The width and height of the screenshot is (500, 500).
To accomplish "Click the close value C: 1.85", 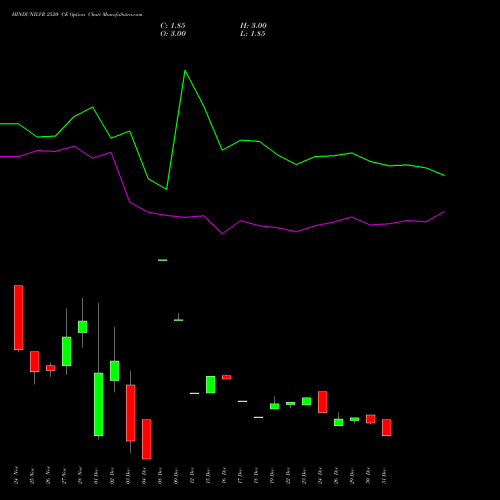I will 173,26.
